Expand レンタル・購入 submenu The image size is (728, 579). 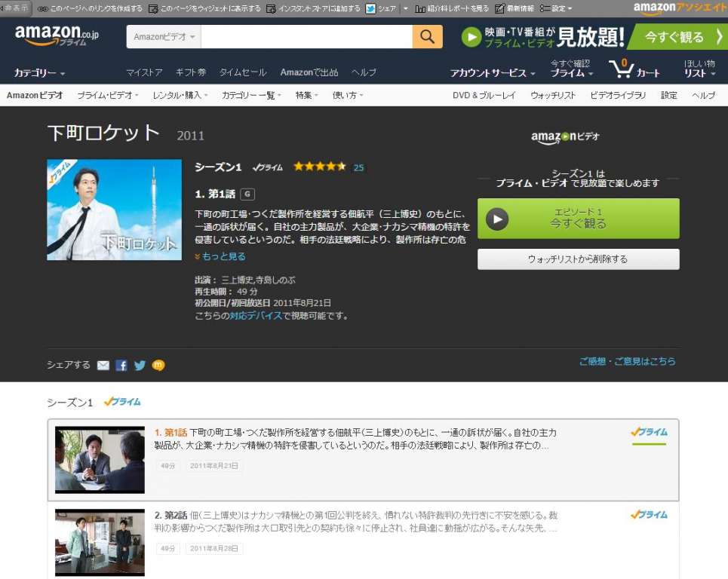pyautogui.click(x=180, y=95)
